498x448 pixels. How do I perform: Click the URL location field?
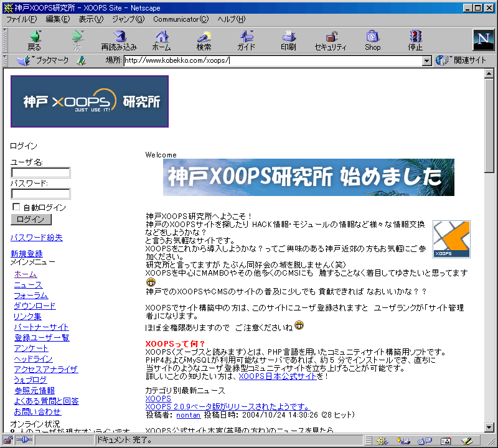[273, 60]
